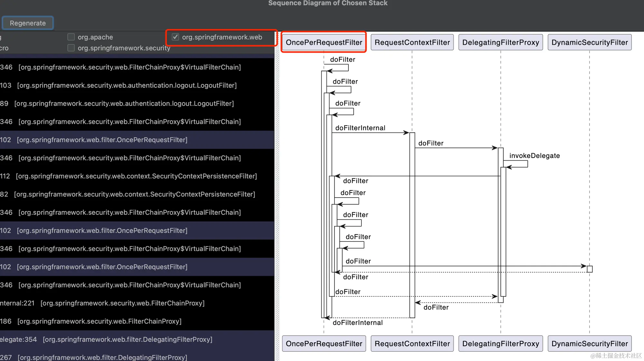Image resolution: width=644 pixels, height=361 pixels.
Task: Select the LogoutFilter stack frame at line 89
Action: [x=124, y=103]
